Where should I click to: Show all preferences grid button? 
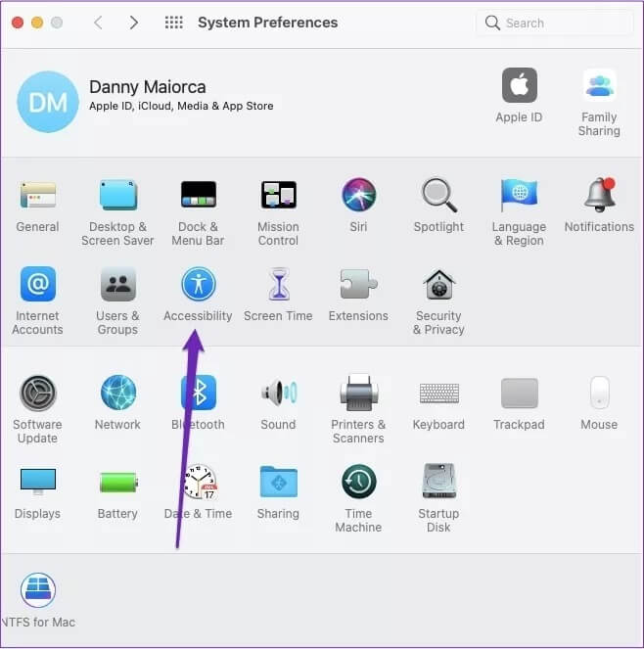[x=174, y=23]
